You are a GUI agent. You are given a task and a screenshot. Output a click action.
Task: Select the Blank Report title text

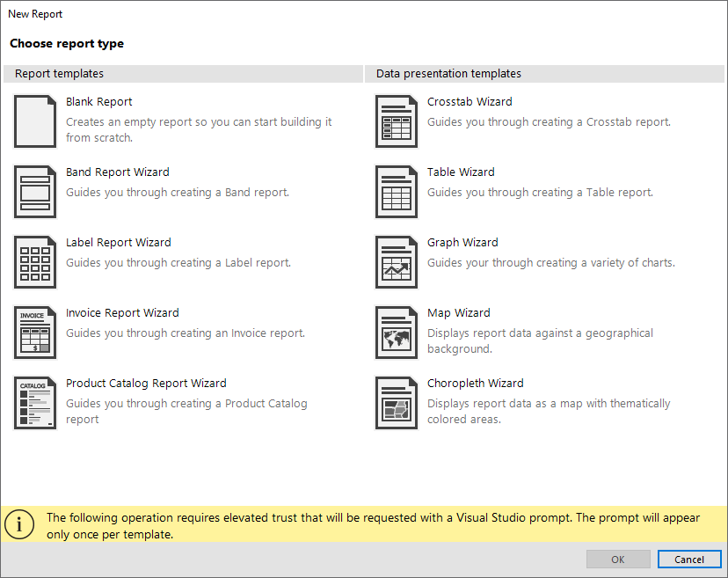[99, 102]
